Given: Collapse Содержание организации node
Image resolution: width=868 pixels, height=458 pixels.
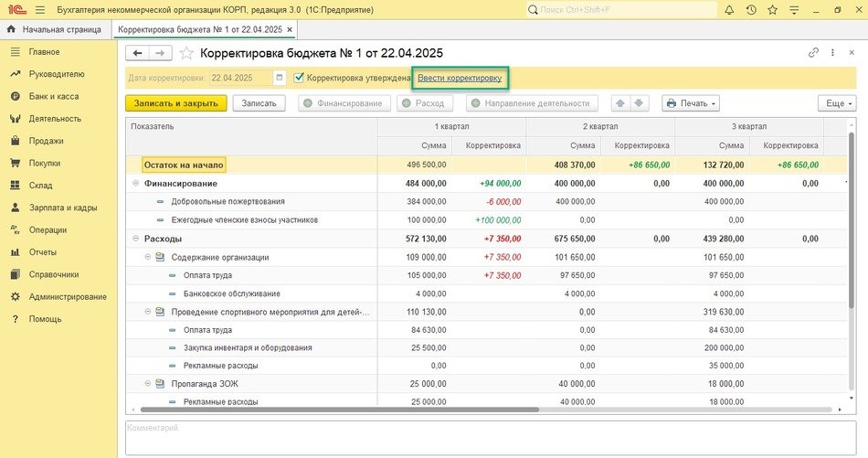Looking at the screenshot, I should pyautogui.click(x=149, y=258).
